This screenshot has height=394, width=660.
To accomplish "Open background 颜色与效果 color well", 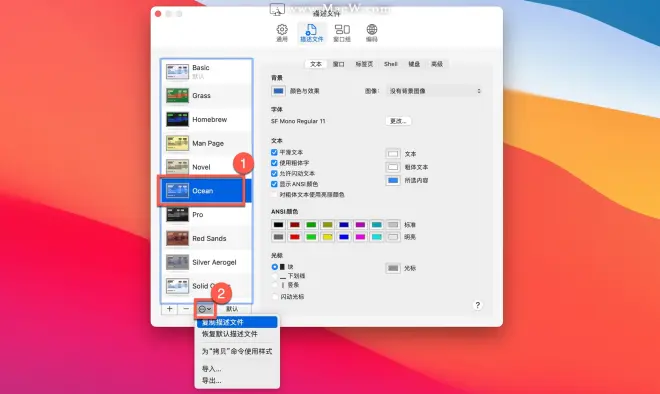I will pos(278,91).
